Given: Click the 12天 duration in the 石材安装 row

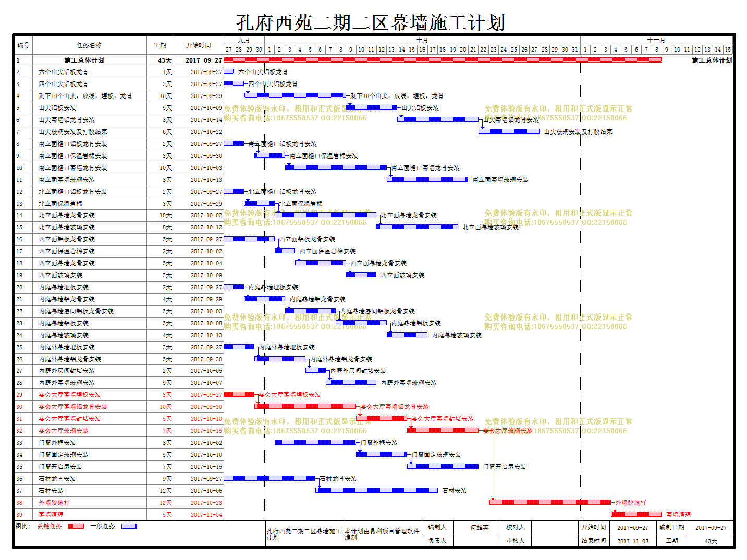Looking at the screenshot, I should pyautogui.click(x=166, y=491).
